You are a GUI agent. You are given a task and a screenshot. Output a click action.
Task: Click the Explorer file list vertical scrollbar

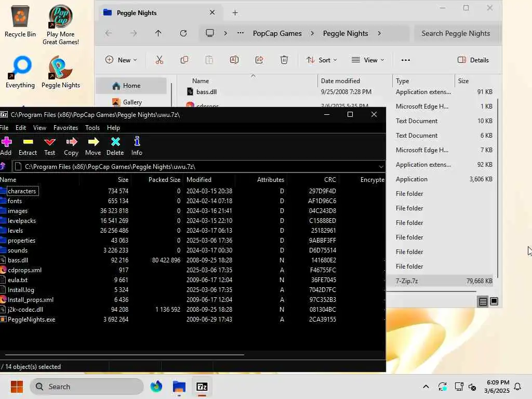498,188
